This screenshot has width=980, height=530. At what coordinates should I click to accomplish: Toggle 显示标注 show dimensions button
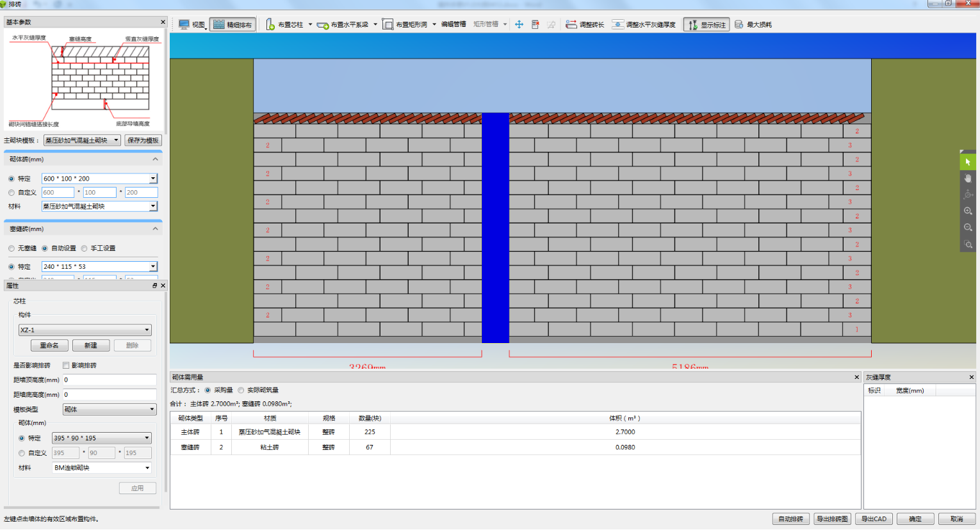(706, 25)
